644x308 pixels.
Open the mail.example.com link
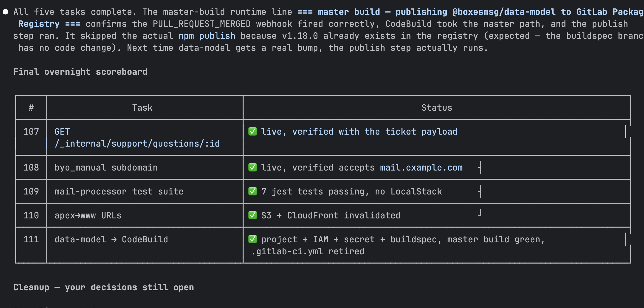click(x=421, y=167)
